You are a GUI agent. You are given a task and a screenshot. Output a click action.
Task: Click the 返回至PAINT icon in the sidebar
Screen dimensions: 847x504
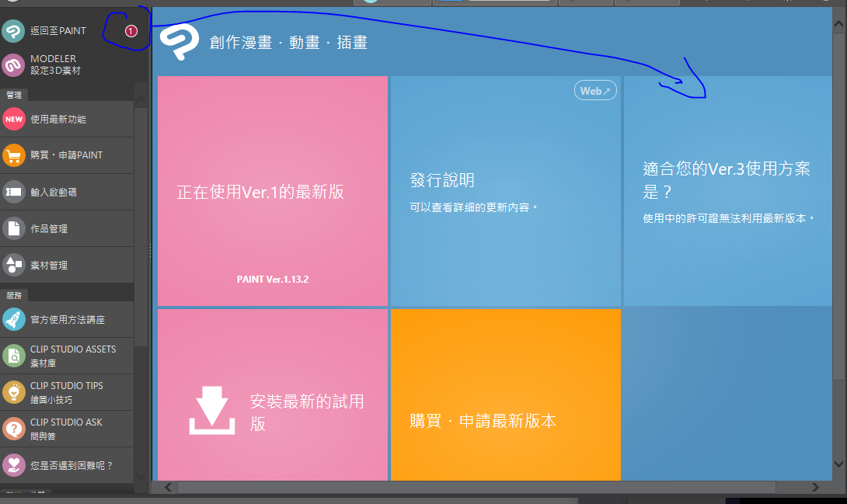tap(13, 31)
